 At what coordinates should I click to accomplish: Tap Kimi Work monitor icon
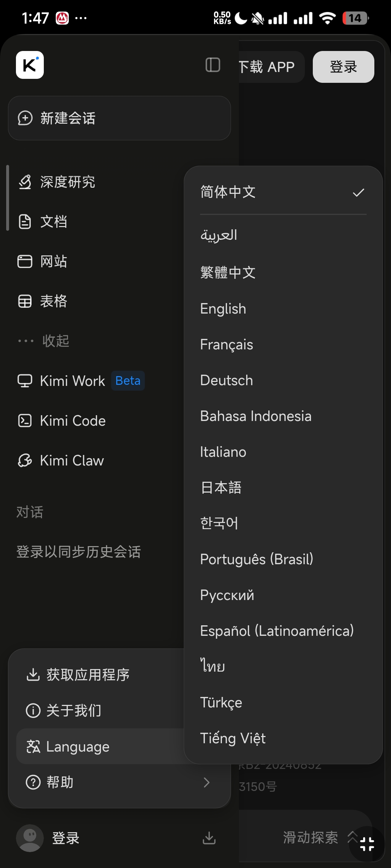point(25,381)
